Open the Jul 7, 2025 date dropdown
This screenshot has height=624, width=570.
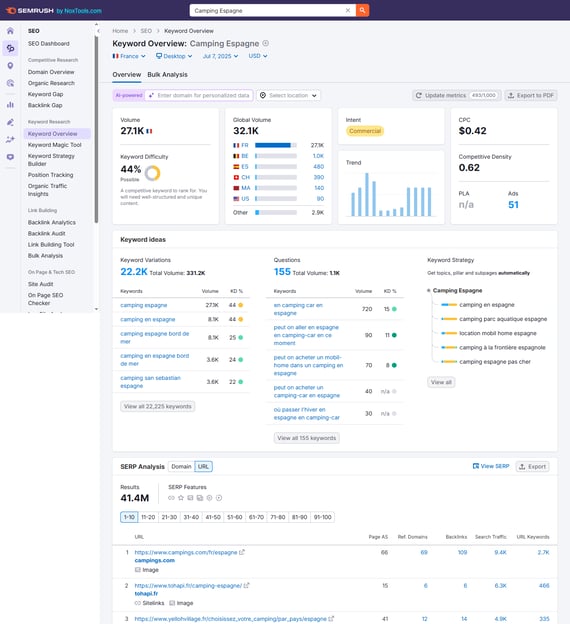tap(221, 56)
